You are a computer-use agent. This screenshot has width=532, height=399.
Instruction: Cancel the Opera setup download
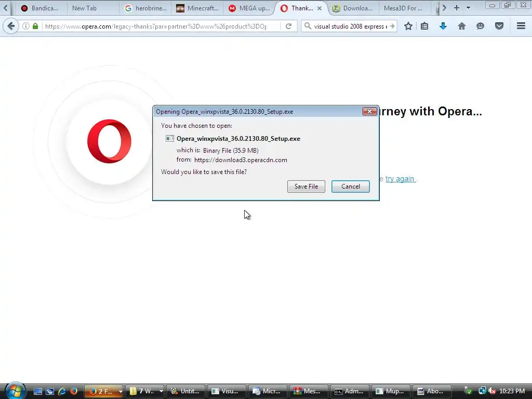coord(351,187)
